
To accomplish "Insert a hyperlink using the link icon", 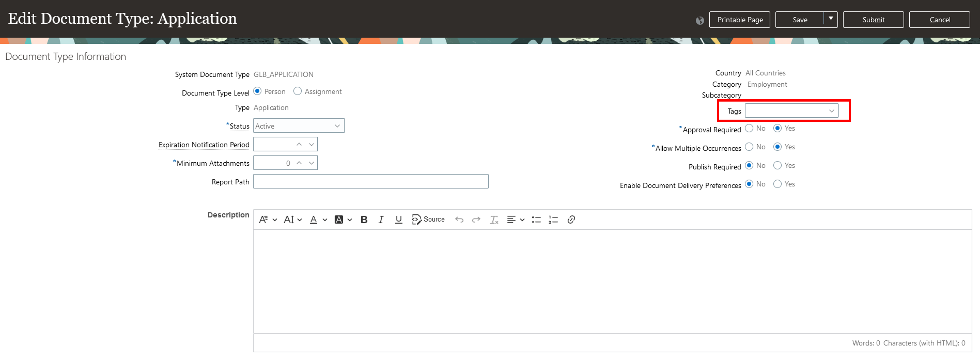I will [x=571, y=220].
